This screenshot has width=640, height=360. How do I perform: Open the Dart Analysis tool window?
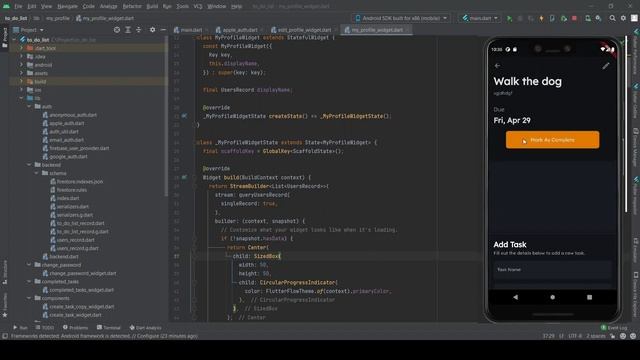pos(145,328)
